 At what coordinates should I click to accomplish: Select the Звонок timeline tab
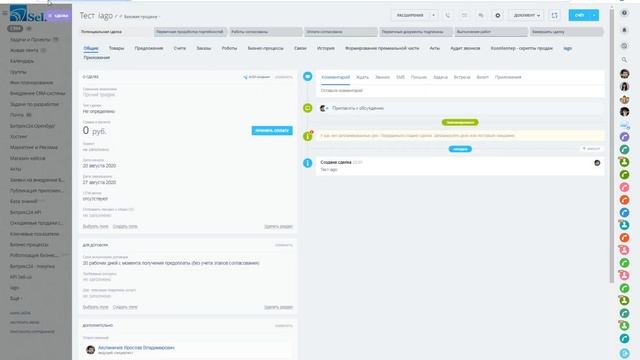click(382, 77)
